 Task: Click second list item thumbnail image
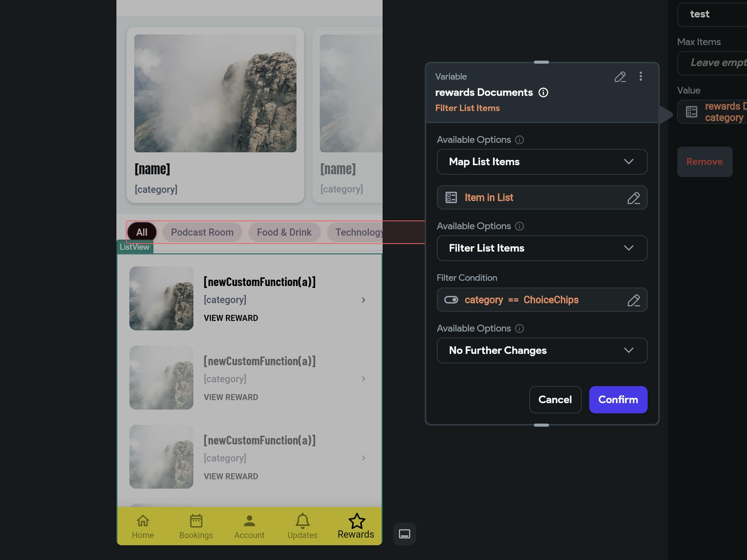[x=161, y=377]
